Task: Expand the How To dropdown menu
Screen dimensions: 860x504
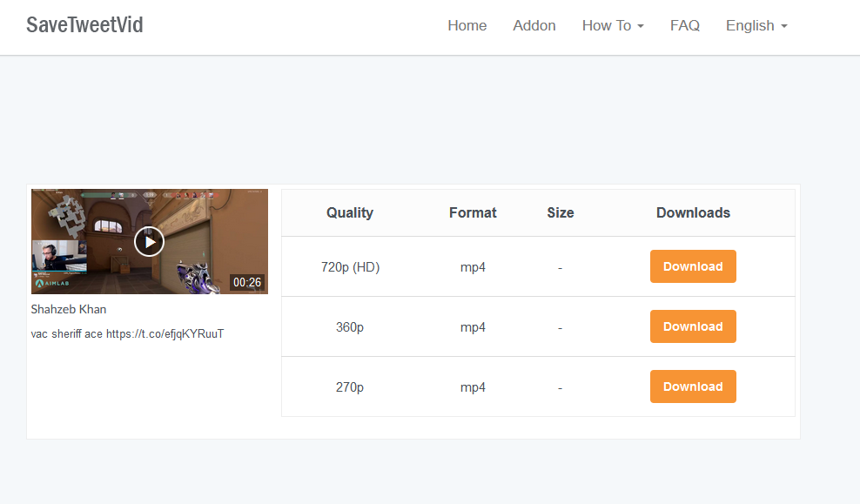Action: (x=613, y=26)
